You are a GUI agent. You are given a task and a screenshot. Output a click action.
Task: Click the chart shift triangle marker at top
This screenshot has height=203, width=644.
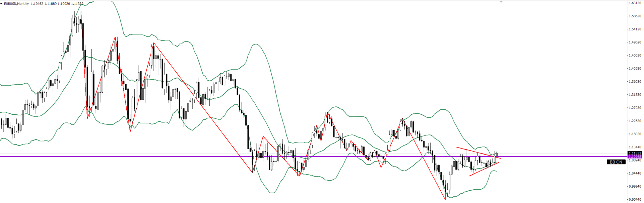(501, 2)
